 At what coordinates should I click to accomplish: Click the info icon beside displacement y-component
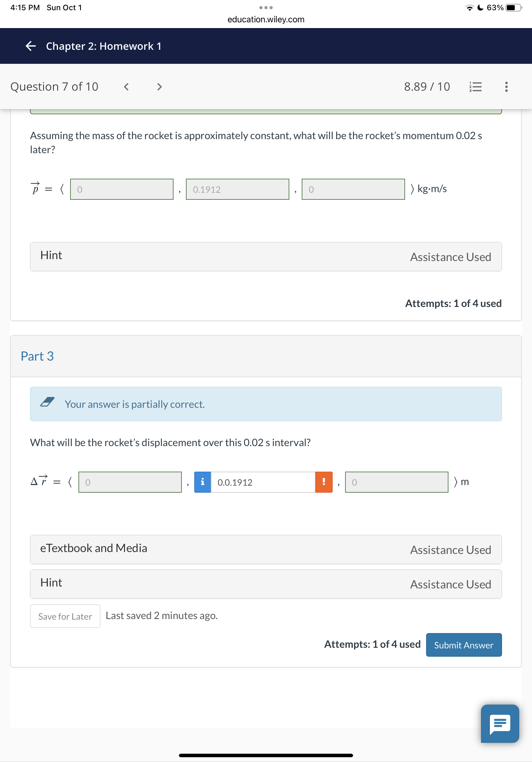[x=202, y=482]
